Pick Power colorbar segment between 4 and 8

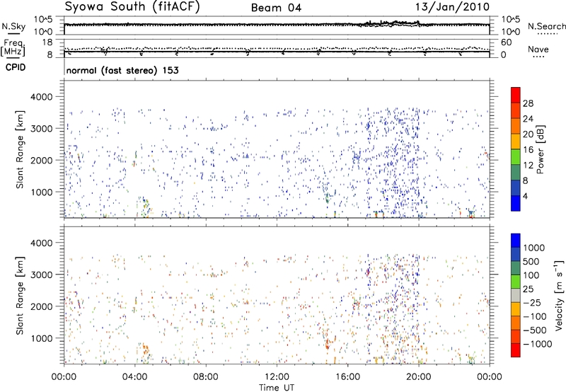(516, 188)
